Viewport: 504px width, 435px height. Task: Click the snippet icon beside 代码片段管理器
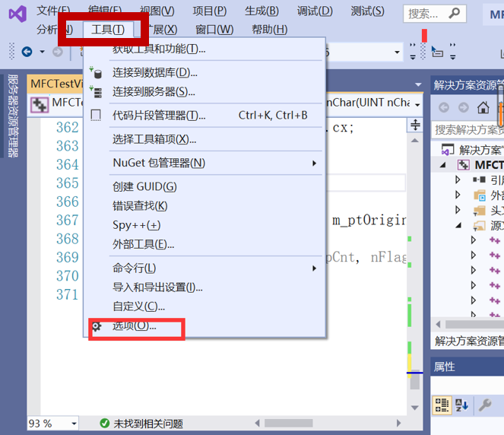(96, 115)
